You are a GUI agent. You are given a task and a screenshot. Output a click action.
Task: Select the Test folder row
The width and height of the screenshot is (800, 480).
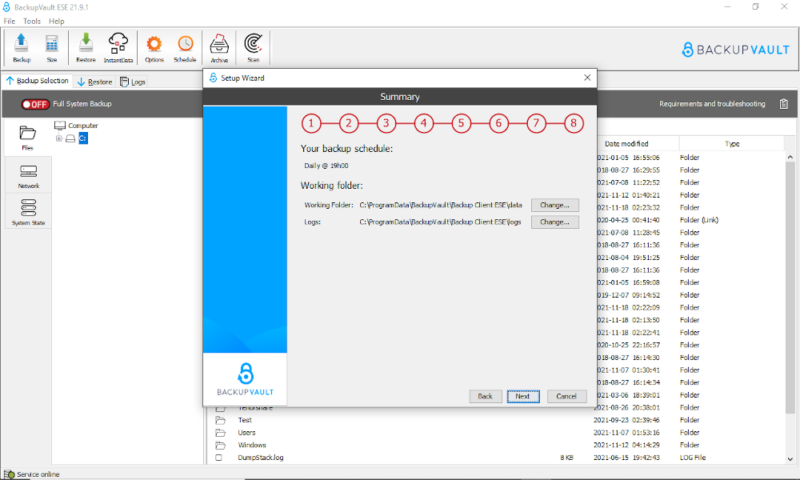498,420
